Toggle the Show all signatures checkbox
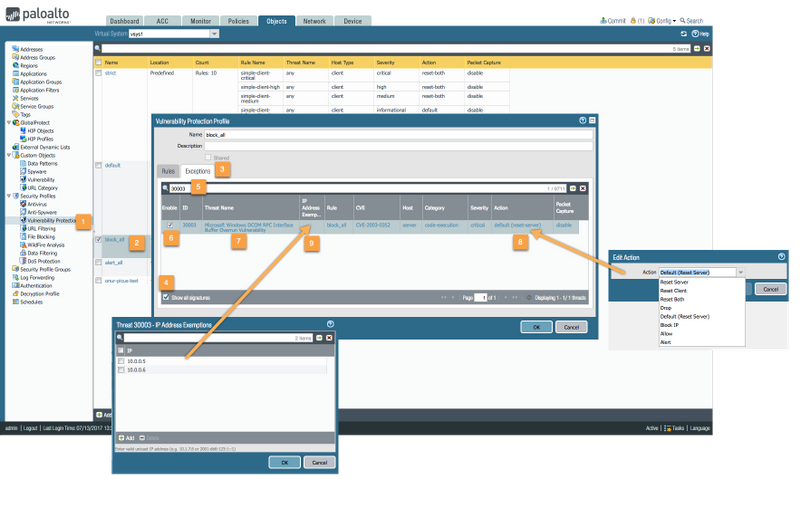 (166, 297)
